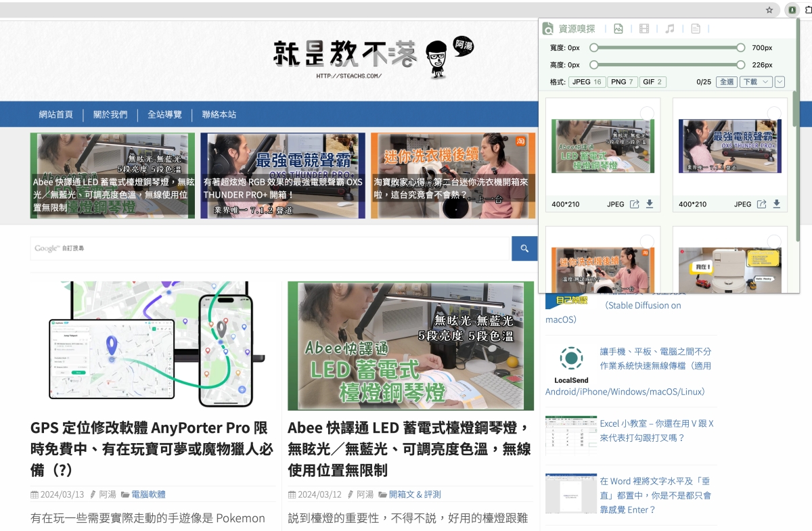The height and width of the screenshot is (531, 812).
Task: Click the Google custom search input field
Action: point(269,248)
